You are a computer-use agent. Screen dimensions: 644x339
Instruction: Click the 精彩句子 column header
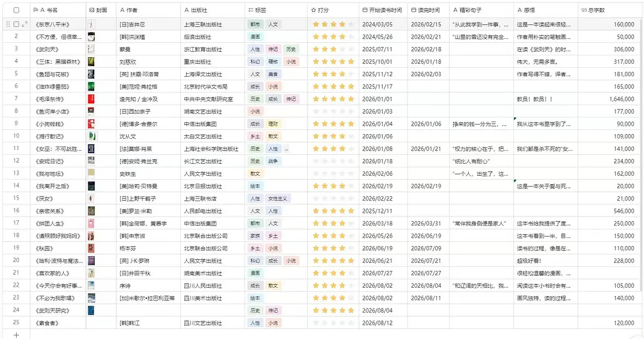click(x=481, y=10)
